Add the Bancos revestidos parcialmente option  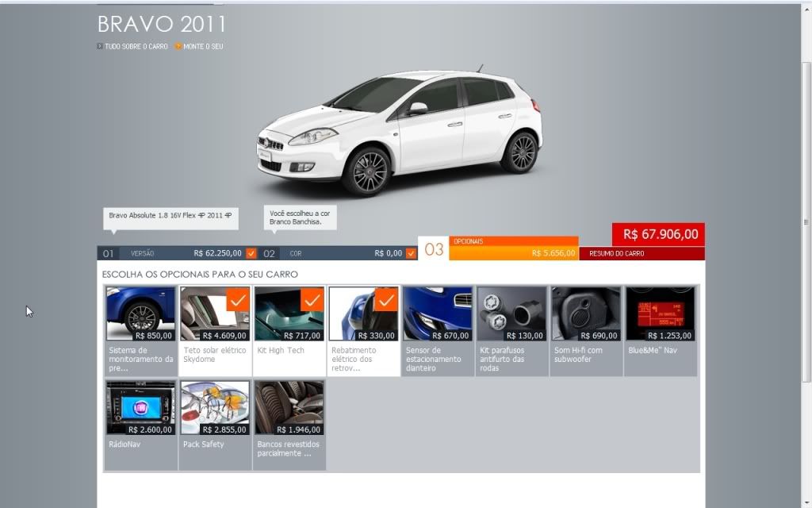[x=289, y=425]
